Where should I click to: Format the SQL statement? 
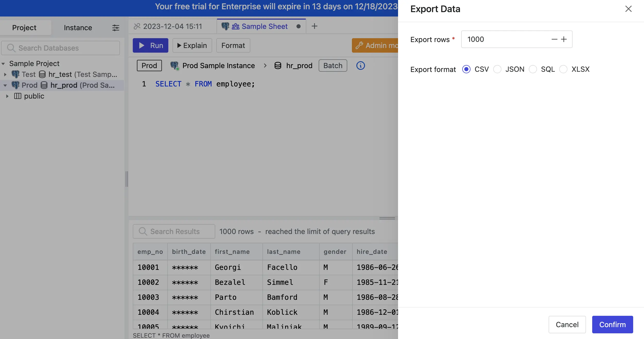(233, 45)
